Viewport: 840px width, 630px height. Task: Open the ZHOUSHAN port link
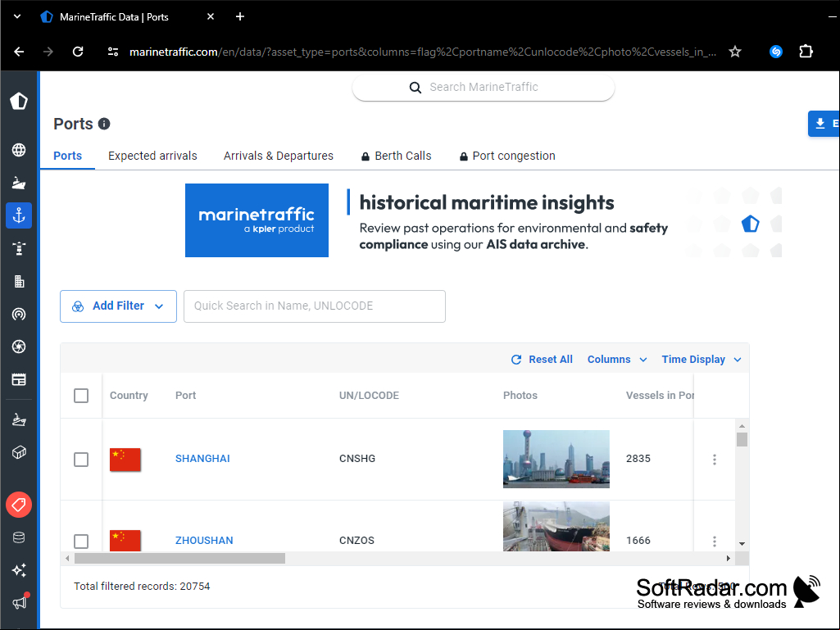pyautogui.click(x=204, y=541)
